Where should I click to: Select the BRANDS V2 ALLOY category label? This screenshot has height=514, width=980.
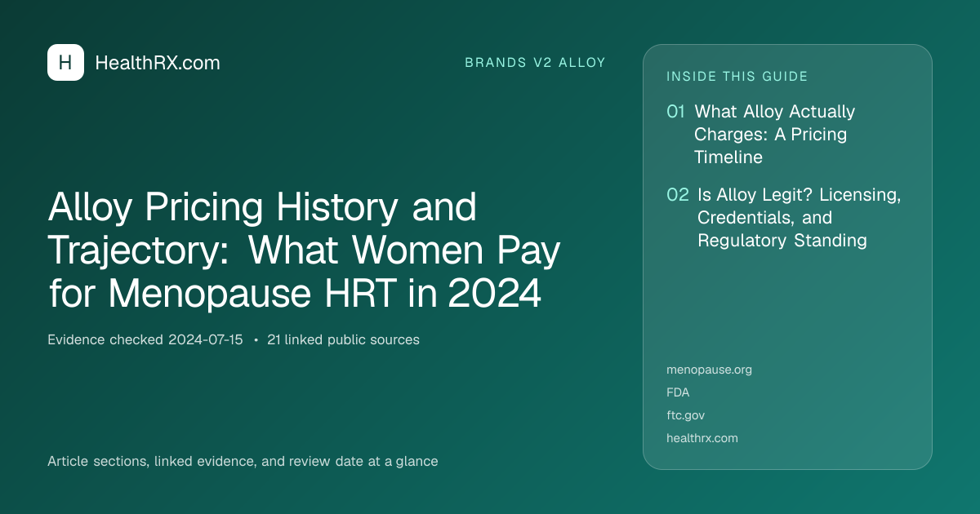tap(535, 63)
